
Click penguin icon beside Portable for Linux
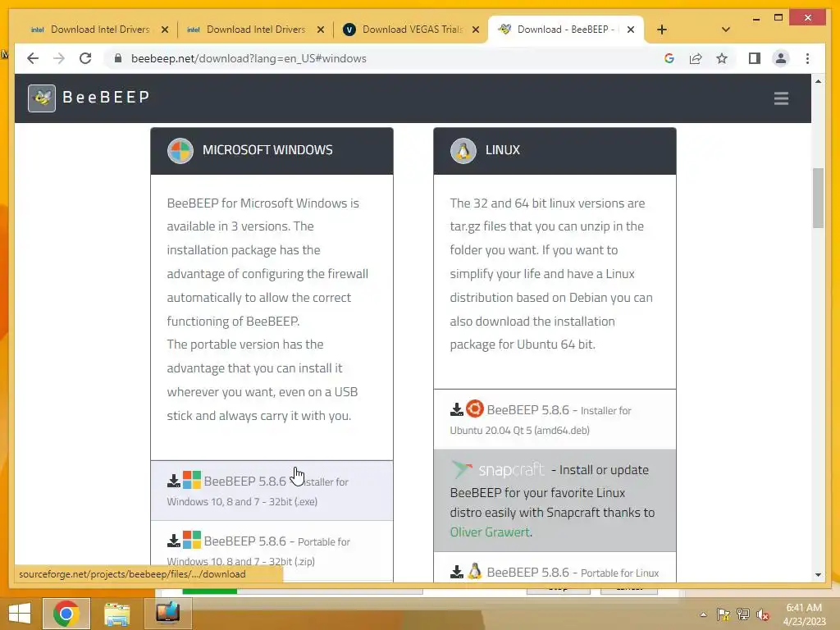475,571
